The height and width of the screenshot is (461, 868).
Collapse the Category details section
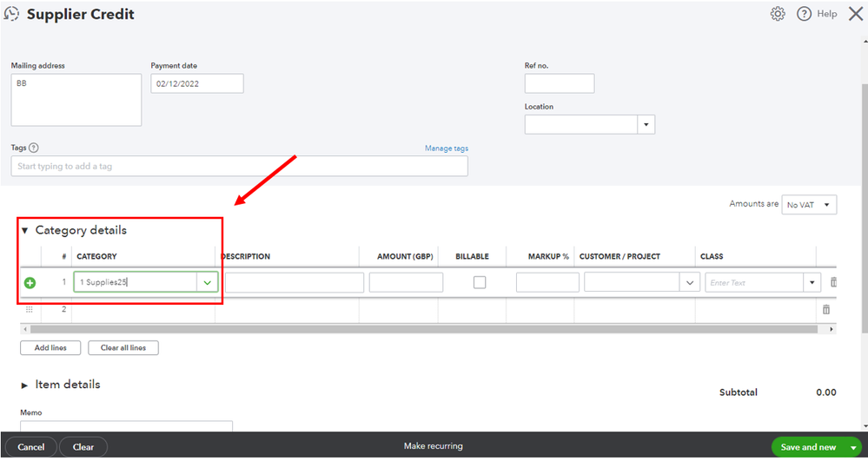(x=25, y=230)
